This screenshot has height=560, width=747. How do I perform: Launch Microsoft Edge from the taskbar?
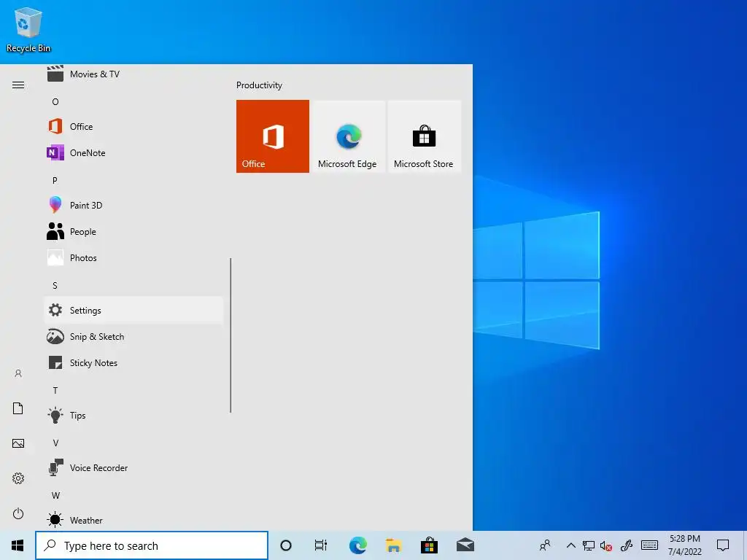(x=357, y=545)
